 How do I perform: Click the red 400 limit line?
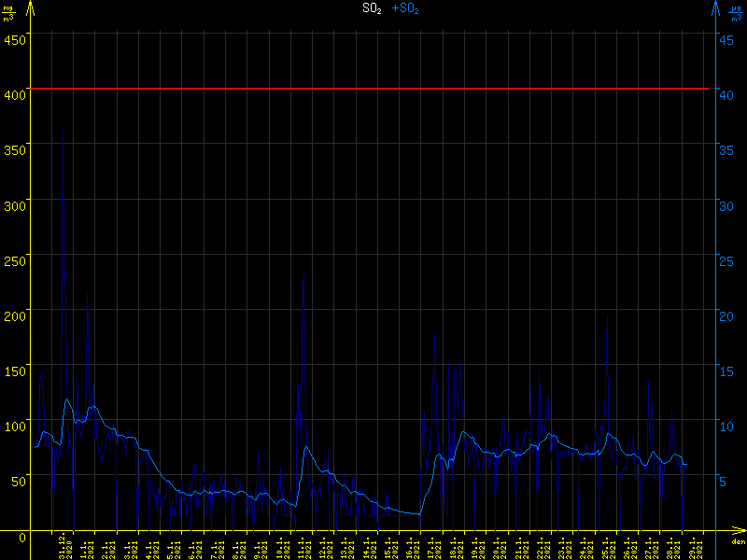[x=373, y=89]
